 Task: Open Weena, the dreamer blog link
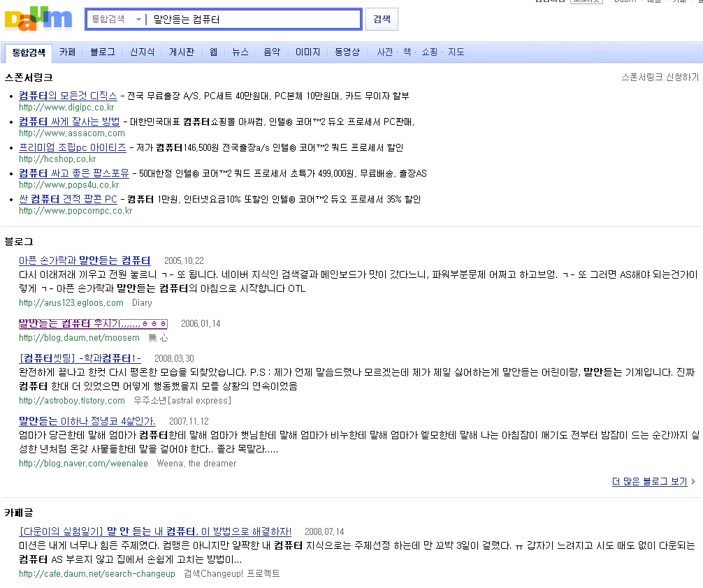click(x=196, y=464)
